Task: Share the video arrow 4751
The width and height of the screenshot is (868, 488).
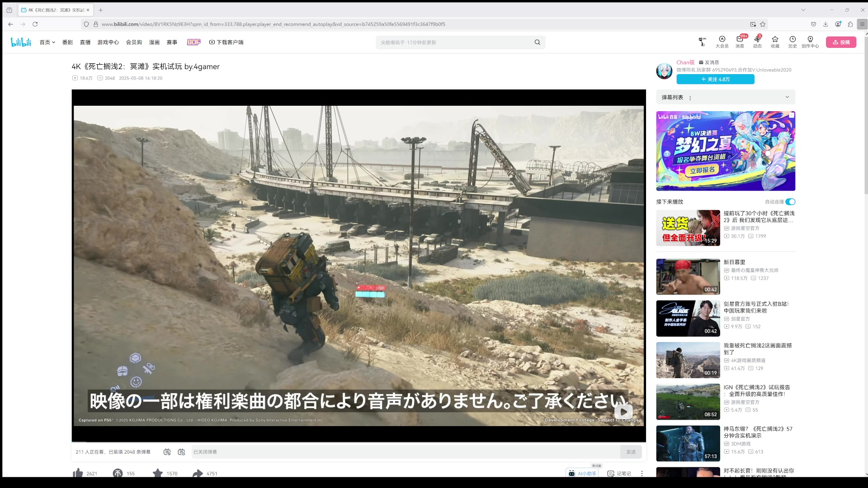Action: [x=205, y=473]
